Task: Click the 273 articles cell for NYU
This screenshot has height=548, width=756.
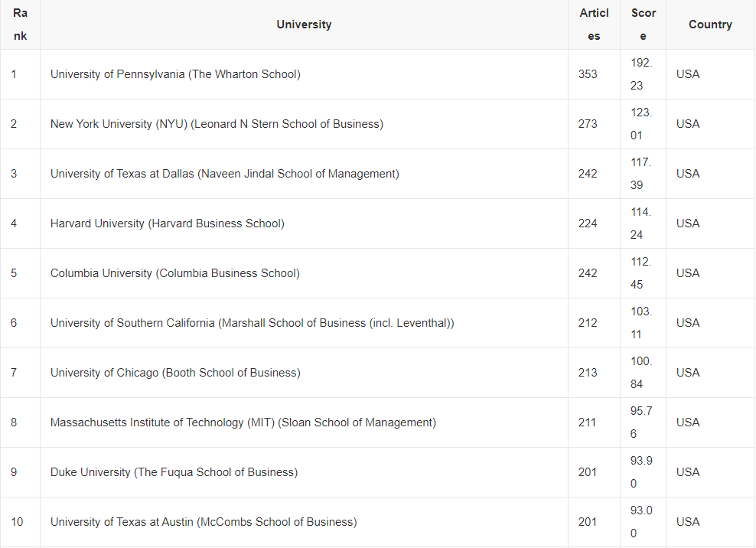Action: pyautogui.click(x=588, y=124)
